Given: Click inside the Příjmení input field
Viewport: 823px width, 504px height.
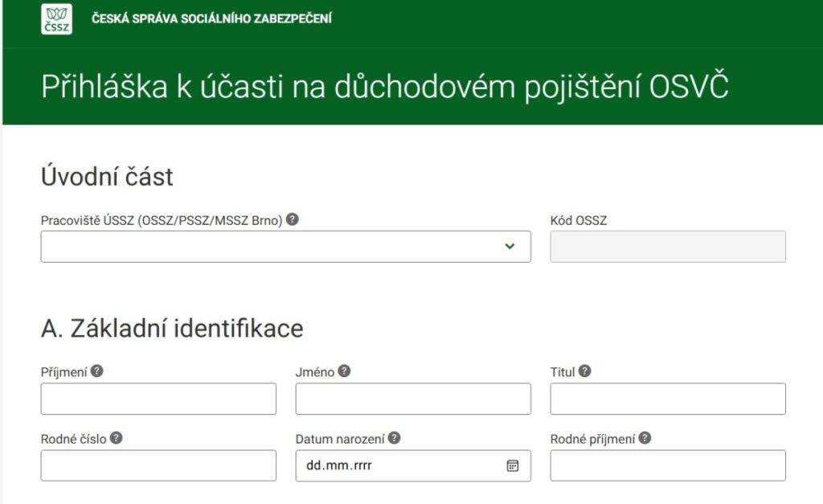Looking at the screenshot, I should 158,399.
